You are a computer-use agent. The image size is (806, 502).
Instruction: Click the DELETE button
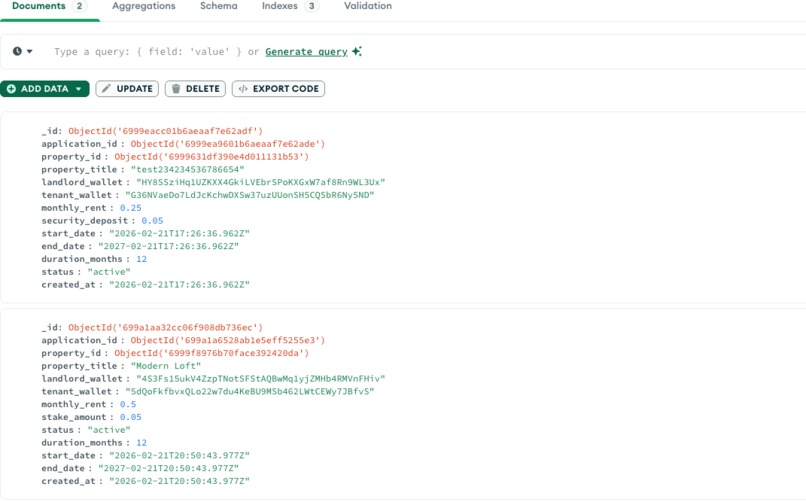pyautogui.click(x=195, y=89)
